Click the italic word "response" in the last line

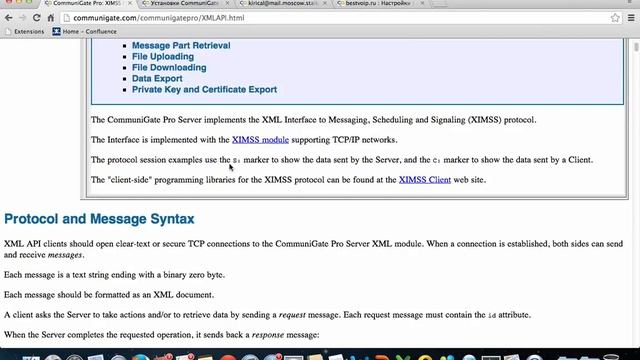pyautogui.click(x=268, y=335)
